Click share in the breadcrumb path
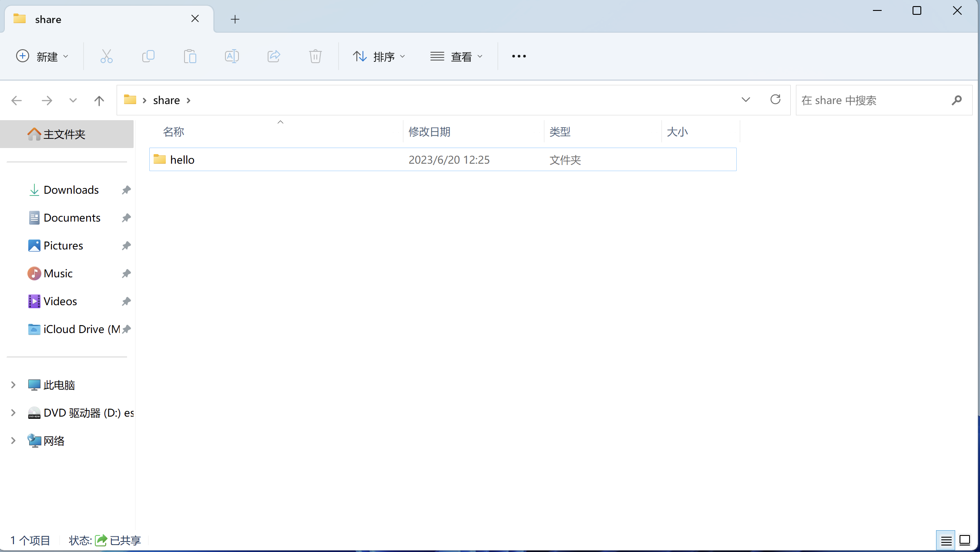980x552 pixels. (x=166, y=100)
